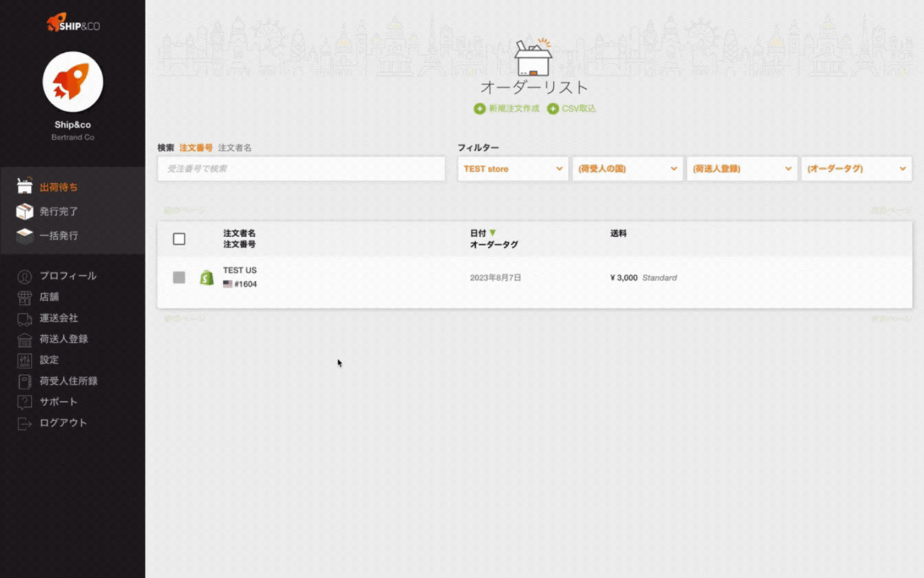Switch search mode to 注文番号
The width and height of the screenshot is (924, 578).
coord(196,148)
